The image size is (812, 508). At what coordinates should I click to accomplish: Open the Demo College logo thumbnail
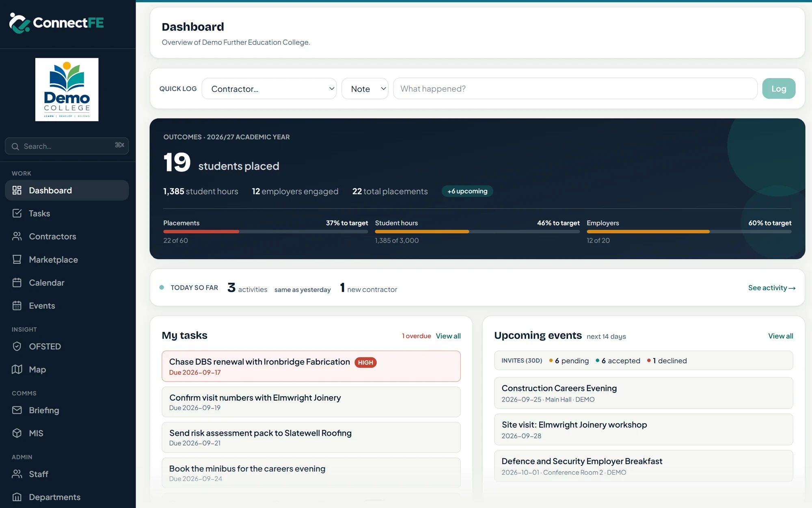(67, 89)
